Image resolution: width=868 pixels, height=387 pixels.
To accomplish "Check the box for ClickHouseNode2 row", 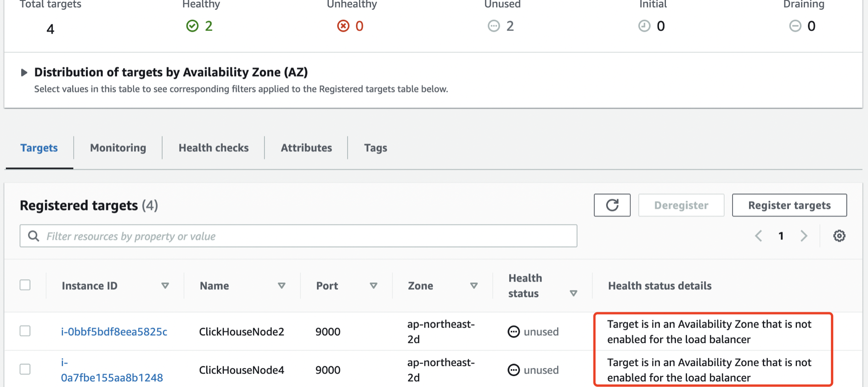I will (25, 331).
